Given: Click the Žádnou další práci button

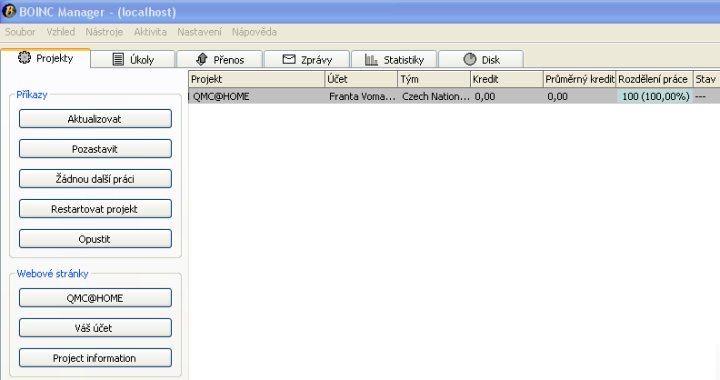Looking at the screenshot, I should 95,179.
